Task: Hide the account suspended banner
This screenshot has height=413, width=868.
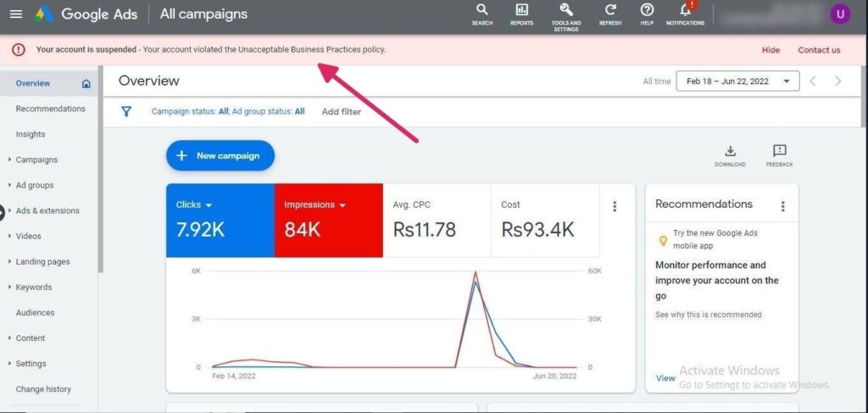Action: coord(771,50)
